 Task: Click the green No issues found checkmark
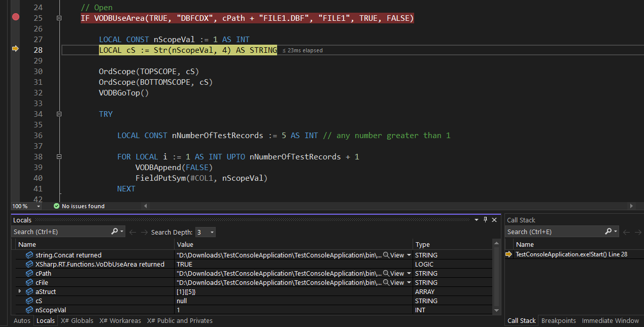tap(56, 206)
